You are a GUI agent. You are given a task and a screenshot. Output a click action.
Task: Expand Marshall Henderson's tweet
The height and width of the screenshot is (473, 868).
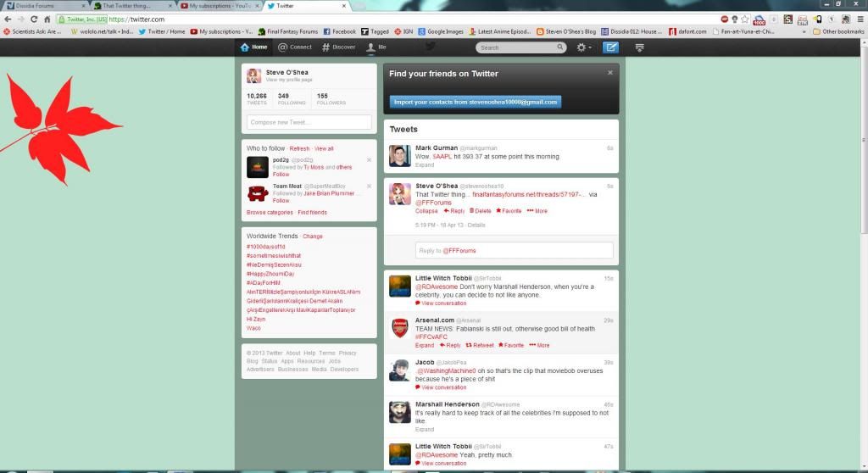click(425, 429)
